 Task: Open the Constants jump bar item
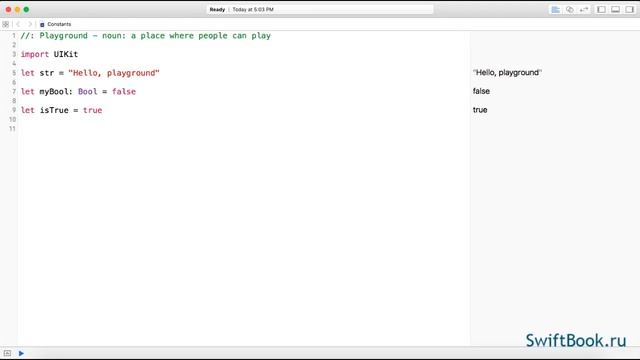56,24
